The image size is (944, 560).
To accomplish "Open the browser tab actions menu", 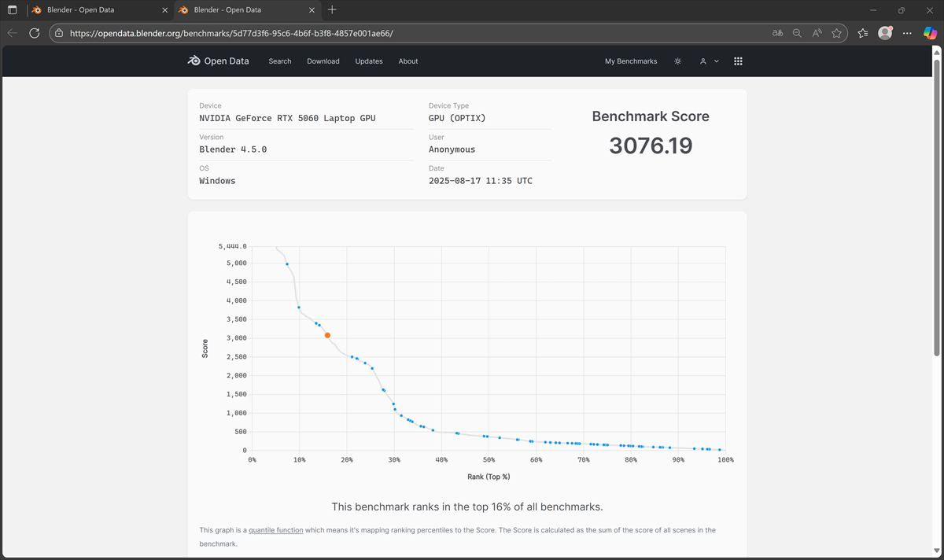I will click(12, 10).
